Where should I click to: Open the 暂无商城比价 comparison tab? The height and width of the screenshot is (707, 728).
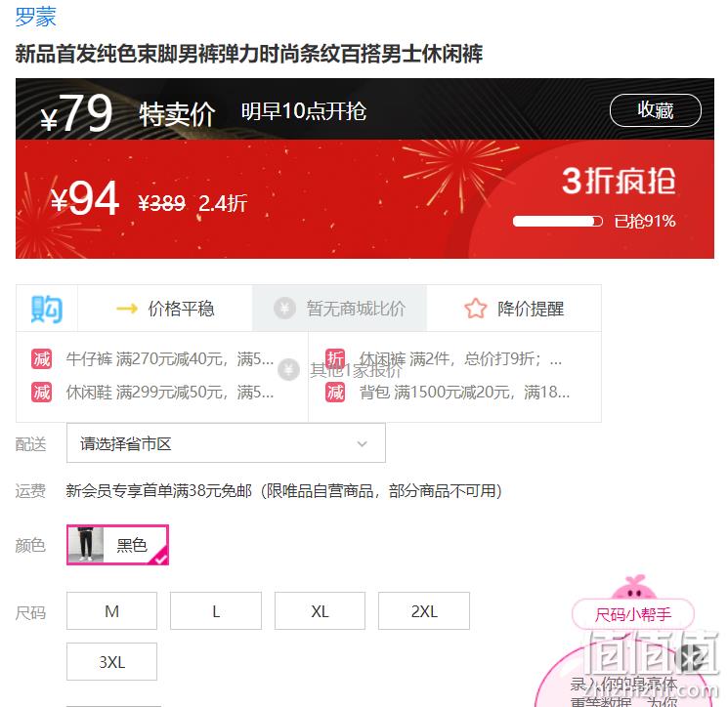point(339,309)
